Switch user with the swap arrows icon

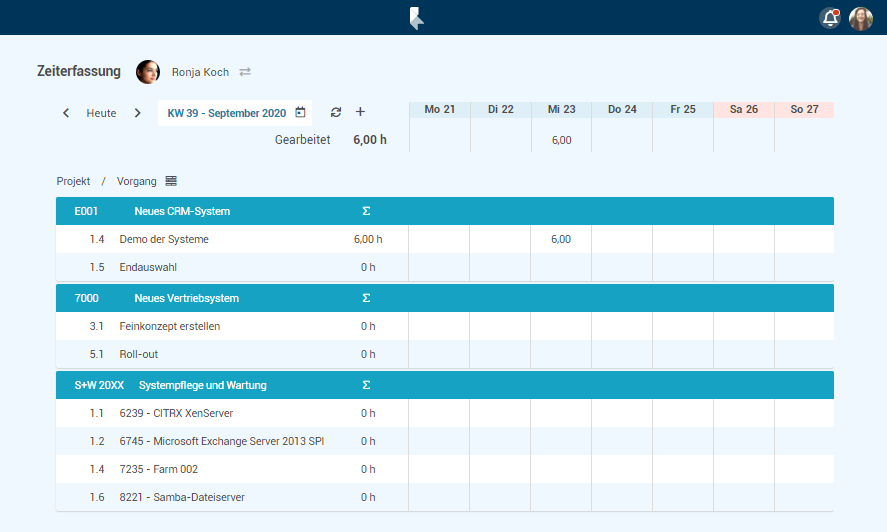coord(245,72)
